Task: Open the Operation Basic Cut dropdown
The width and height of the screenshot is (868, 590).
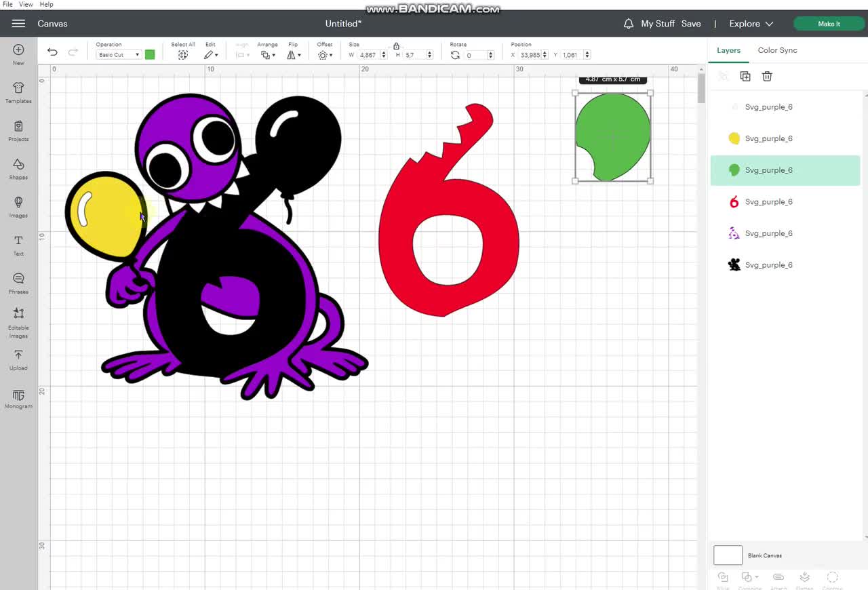Action: tap(119, 55)
